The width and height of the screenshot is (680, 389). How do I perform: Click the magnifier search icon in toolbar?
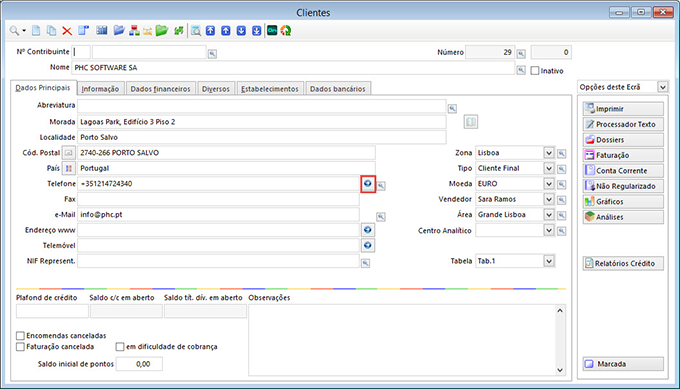(x=14, y=31)
